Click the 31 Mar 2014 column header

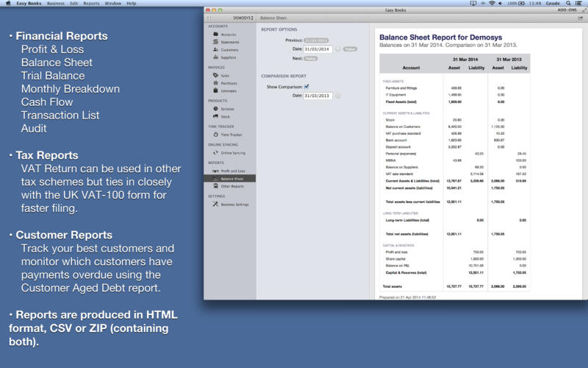click(x=465, y=60)
